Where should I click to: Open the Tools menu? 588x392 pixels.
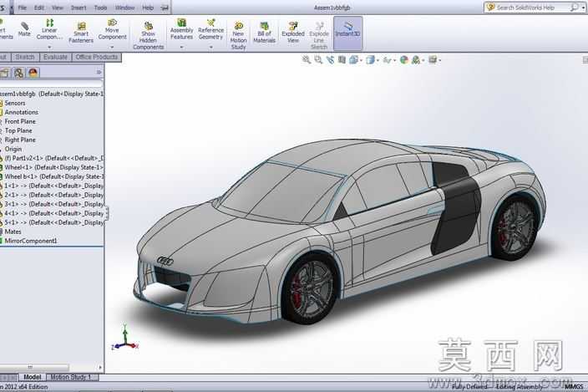100,8
